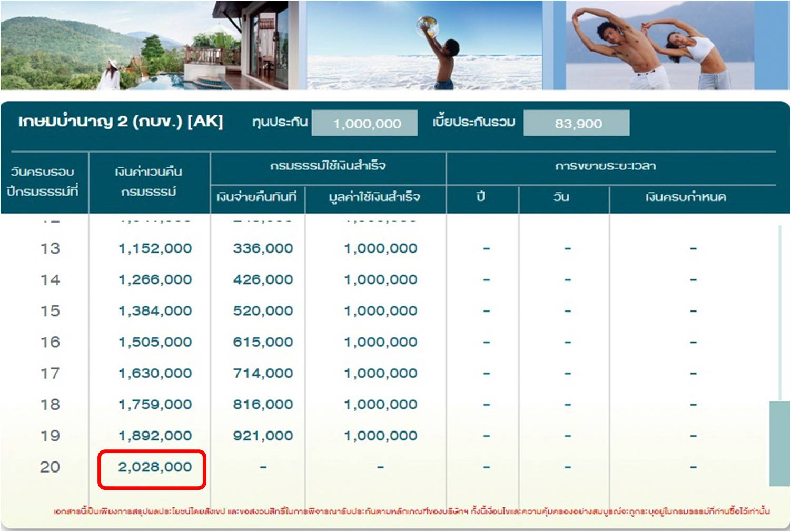Click the hillside villa pool banner photo
Viewport: 791px width, 532px height.
click(x=144, y=45)
